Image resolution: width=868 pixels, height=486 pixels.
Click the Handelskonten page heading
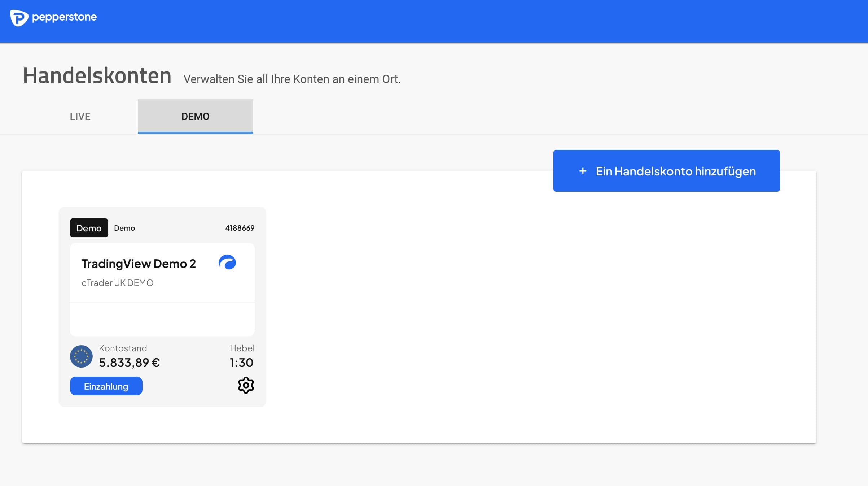point(97,76)
